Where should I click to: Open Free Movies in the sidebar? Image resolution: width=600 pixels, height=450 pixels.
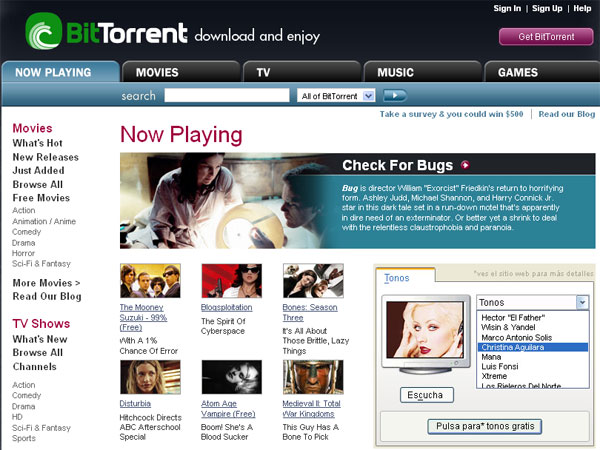pos(41,198)
